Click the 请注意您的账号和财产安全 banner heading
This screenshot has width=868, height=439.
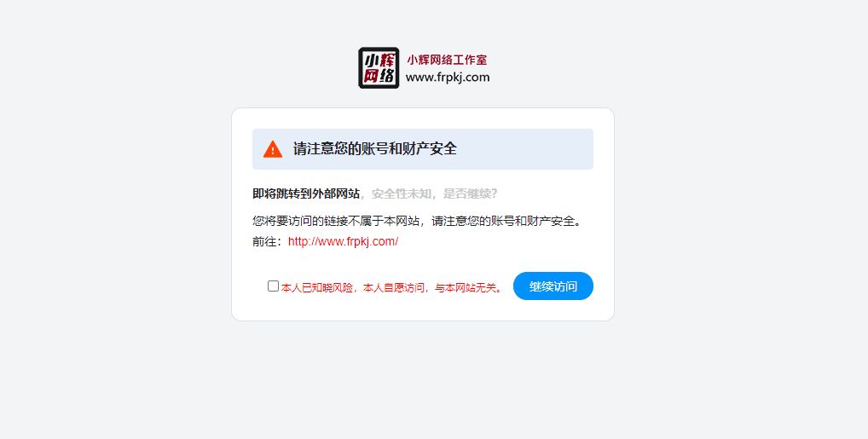point(375,149)
